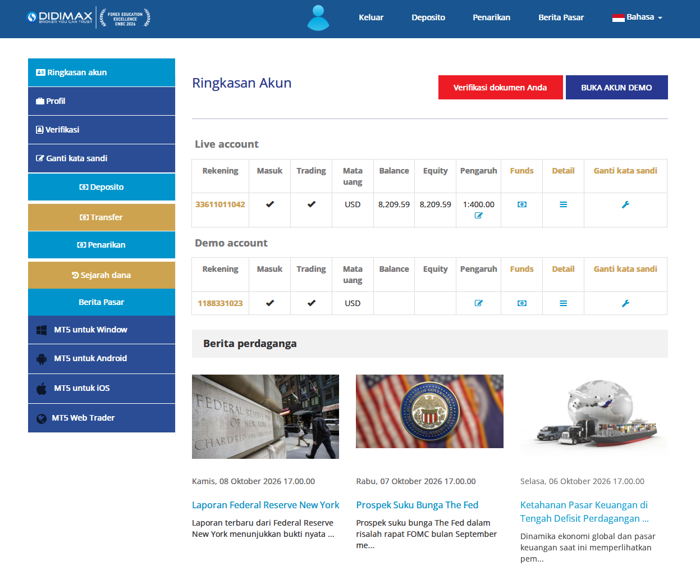Viewport: 700px width, 588px height.
Task: Select Keluar in top navigation
Action: pos(371,17)
